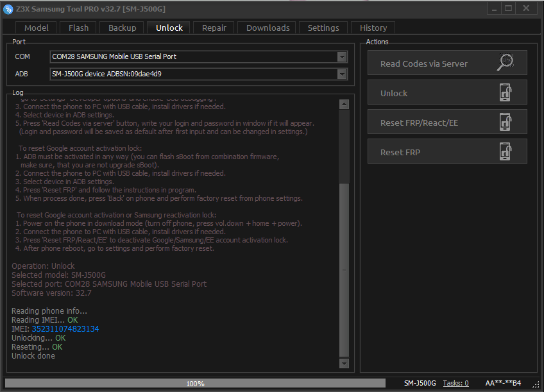Screen dimensions: 544x392
Task: Click 'Selected port: COM28' log line
Action: (x=109, y=284)
